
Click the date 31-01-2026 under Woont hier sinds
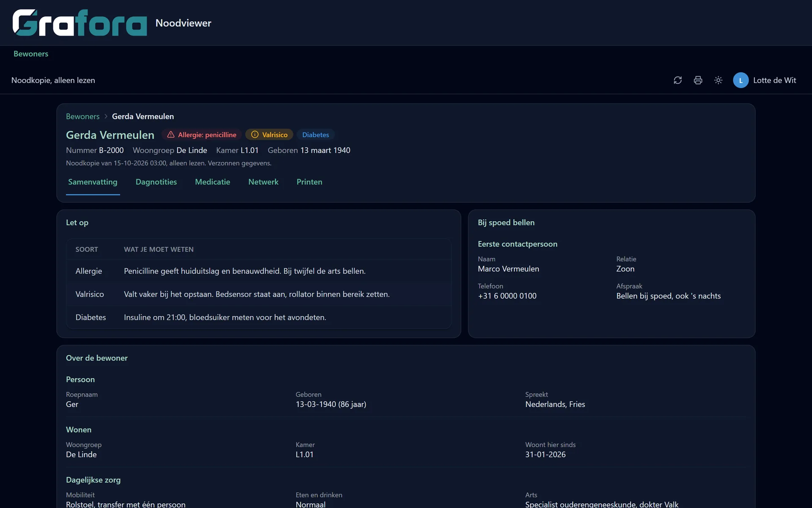coord(545,455)
